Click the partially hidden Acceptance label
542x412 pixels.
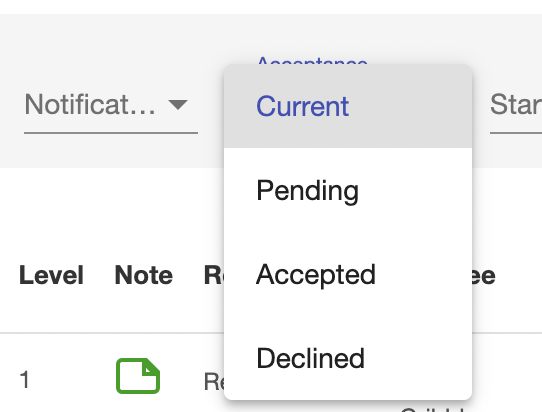[312, 60]
